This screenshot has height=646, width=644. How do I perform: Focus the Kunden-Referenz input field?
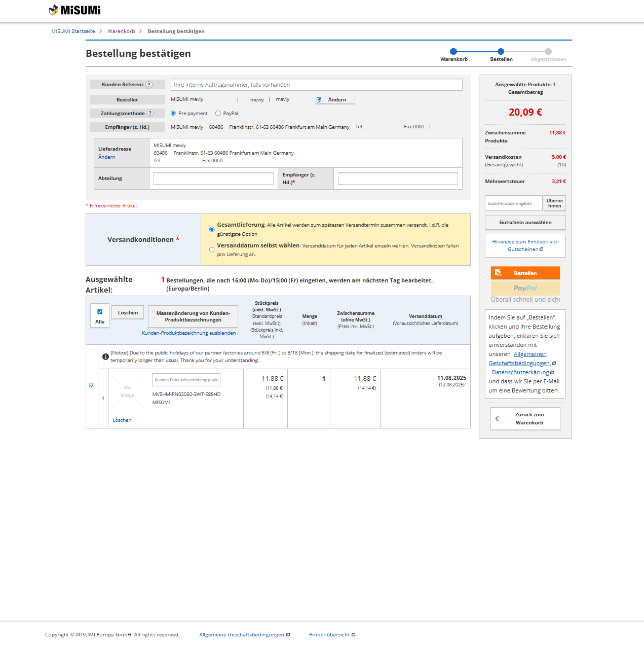(x=317, y=85)
